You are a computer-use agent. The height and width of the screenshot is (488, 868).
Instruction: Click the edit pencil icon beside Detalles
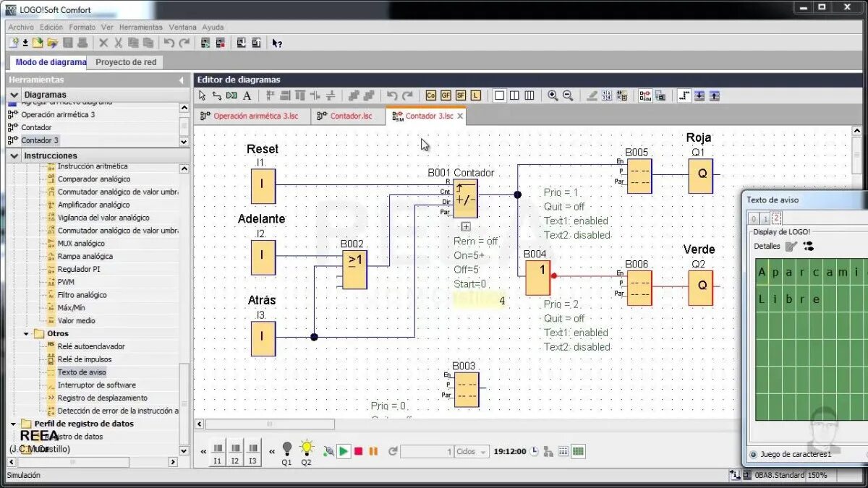791,247
